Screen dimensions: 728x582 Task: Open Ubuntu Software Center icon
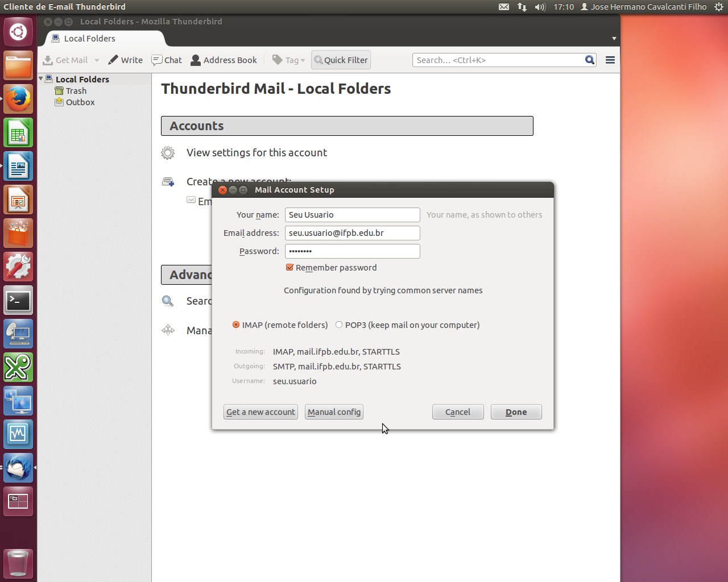click(x=18, y=233)
